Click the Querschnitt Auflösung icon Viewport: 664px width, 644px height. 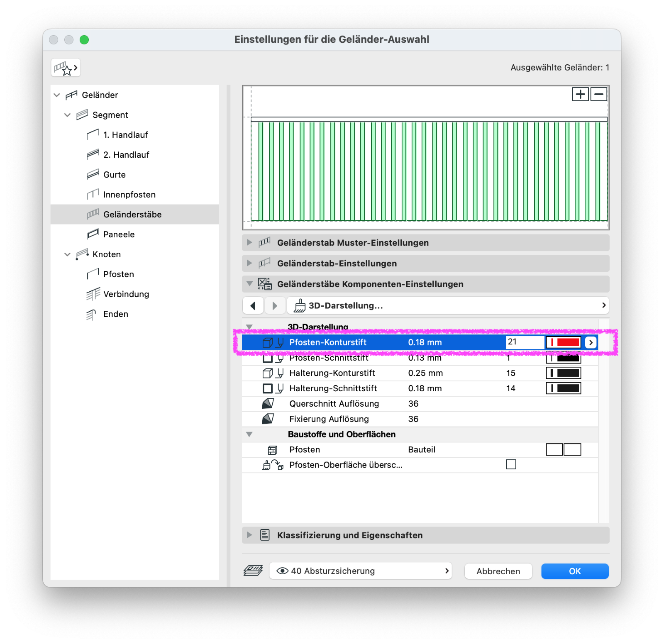pyautogui.click(x=268, y=403)
